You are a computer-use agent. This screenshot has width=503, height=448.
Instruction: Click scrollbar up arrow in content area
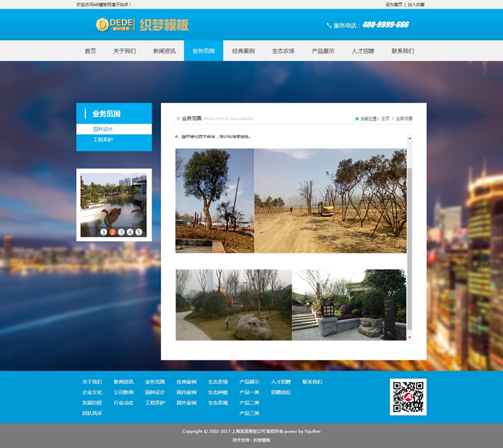pos(409,139)
